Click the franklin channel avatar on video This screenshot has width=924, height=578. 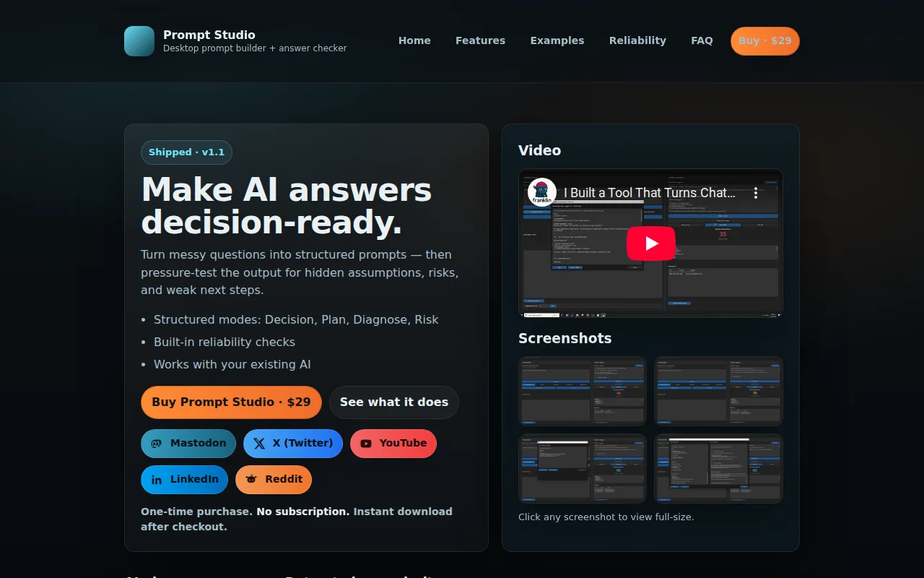(542, 193)
